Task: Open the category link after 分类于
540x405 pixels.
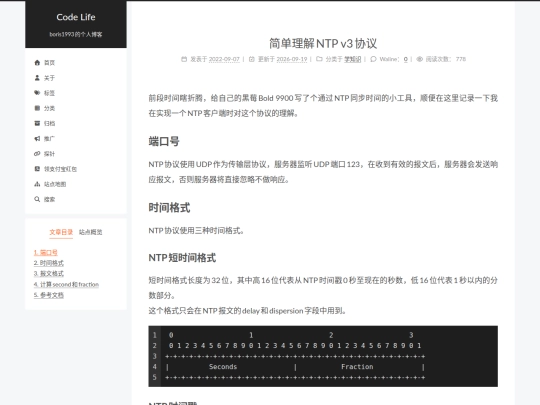Action: [353, 59]
